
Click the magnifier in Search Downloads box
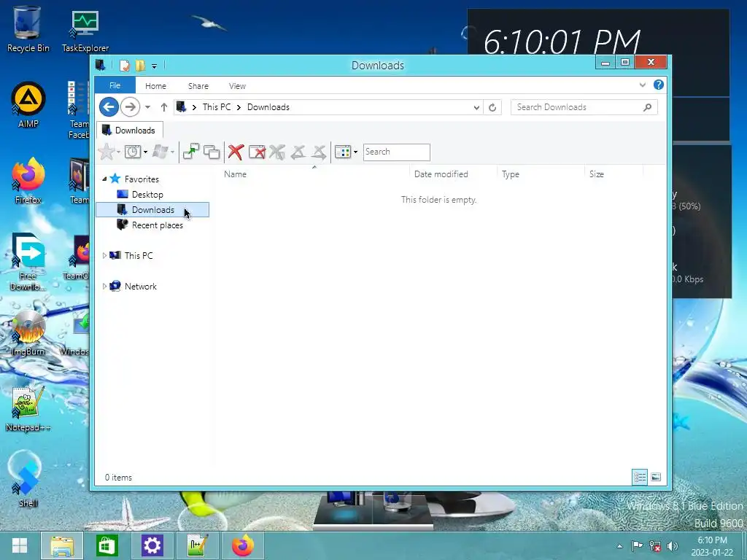[648, 107]
